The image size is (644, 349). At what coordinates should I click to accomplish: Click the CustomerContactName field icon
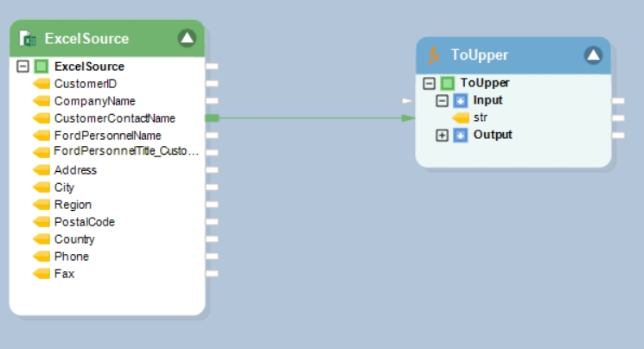tap(41, 118)
